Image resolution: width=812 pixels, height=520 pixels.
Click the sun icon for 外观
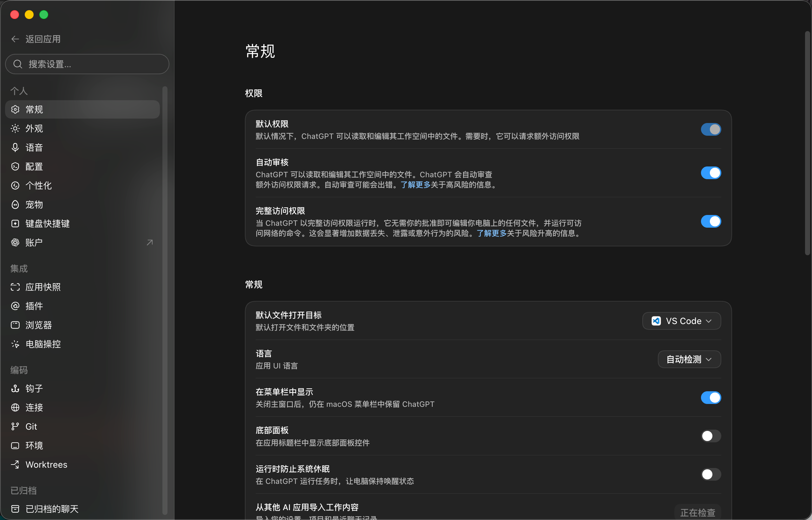15,128
